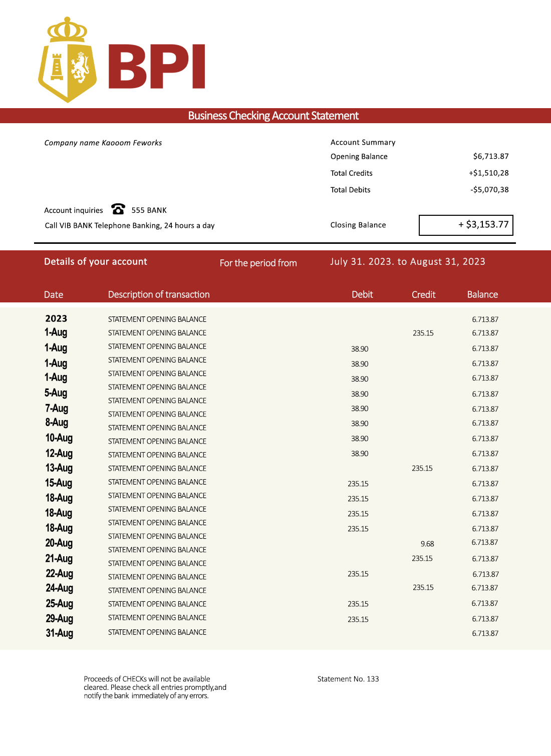This screenshot has height=756, width=551.
Task: Select the Business Checking Account Statement title
Action: [273, 116]
